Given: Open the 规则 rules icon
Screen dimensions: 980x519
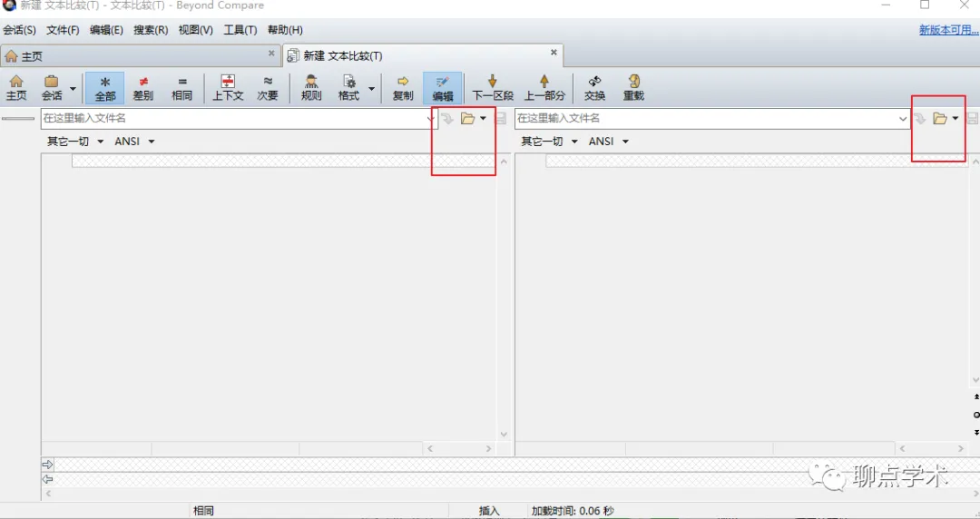Looking at the screenshot, I should (x=311, y=87).
